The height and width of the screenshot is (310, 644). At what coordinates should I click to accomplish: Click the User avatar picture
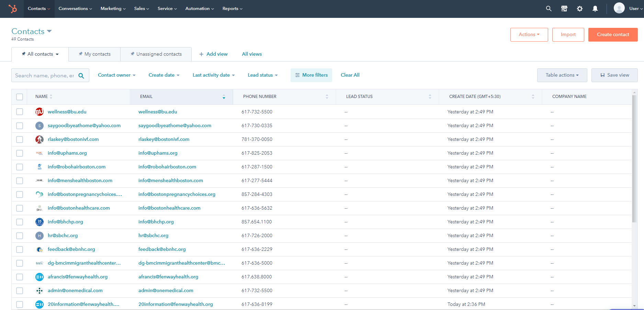point(619,8)
